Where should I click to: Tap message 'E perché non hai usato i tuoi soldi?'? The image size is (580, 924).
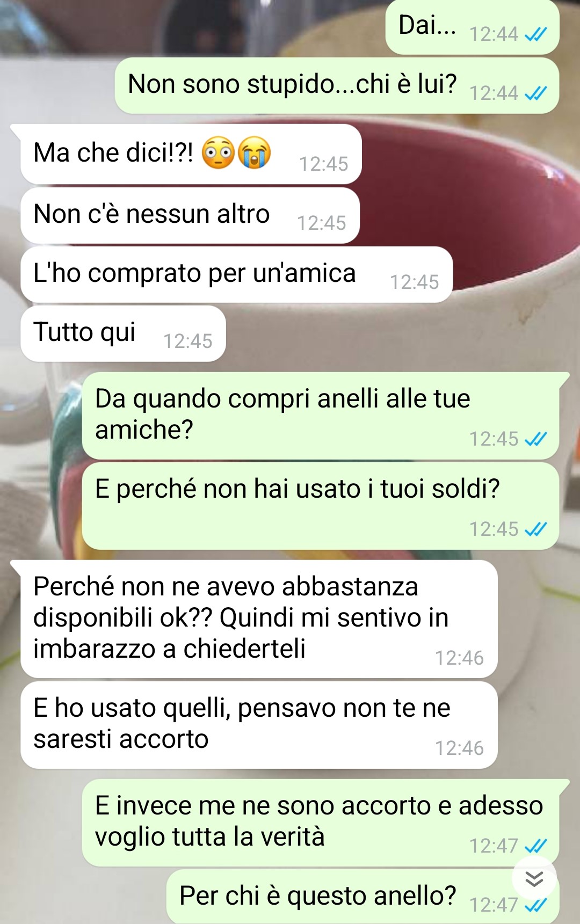click(321, 506)
